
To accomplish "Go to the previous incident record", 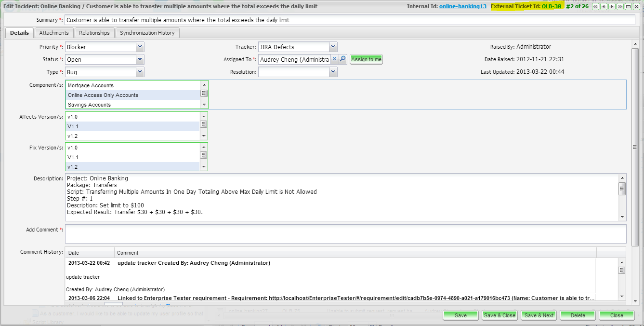I will (x=604, y=7).
